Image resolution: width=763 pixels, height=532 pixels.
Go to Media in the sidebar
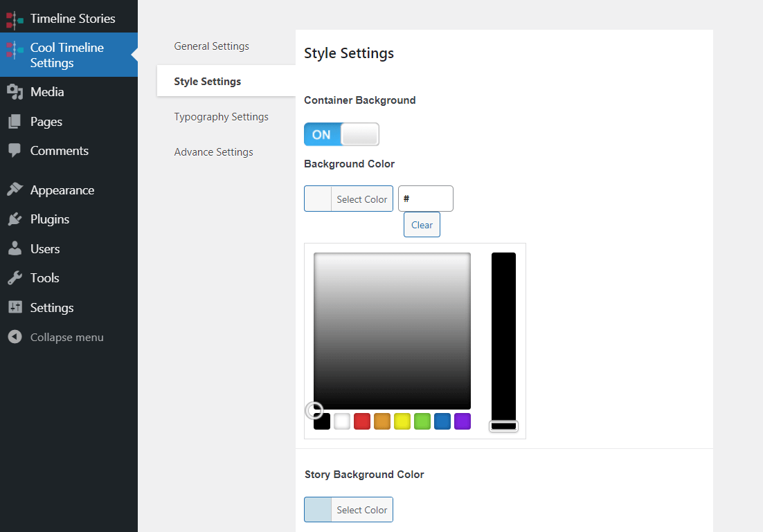point(69,92)
